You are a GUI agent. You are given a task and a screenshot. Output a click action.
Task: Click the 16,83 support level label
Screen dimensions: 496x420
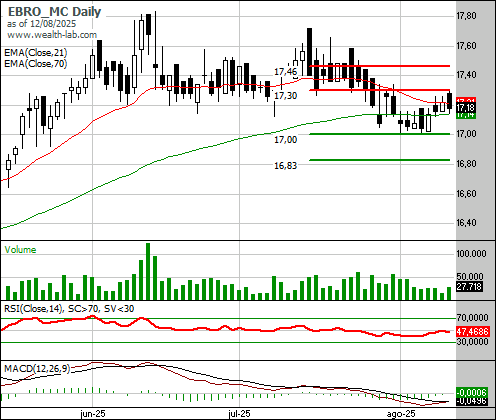pyautogui.click(x=285, y=166)
